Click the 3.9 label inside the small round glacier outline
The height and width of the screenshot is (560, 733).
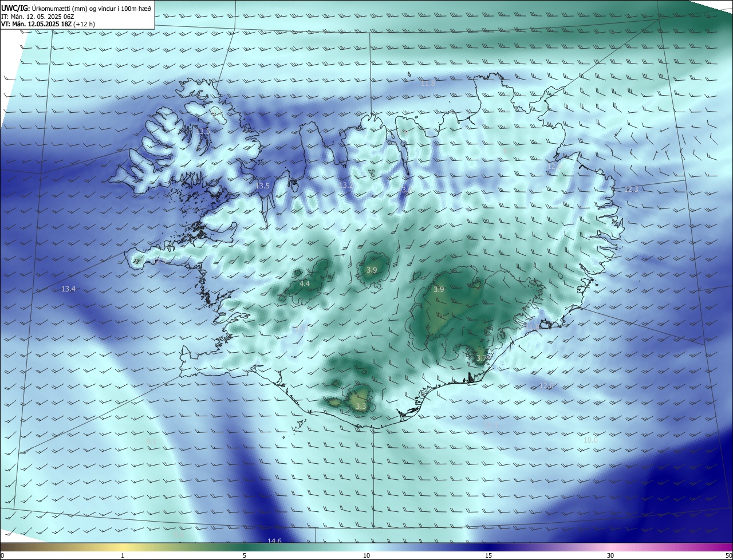372,270
